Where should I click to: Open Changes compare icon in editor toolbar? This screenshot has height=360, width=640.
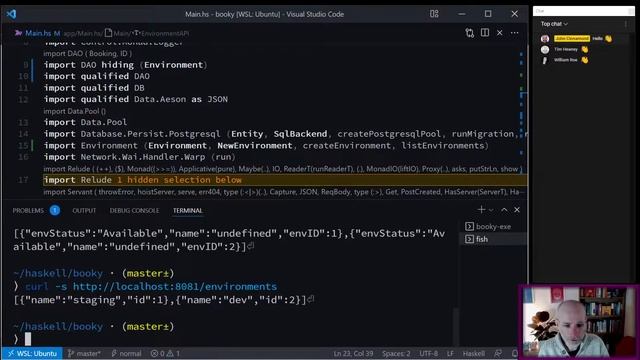[469, 33]
